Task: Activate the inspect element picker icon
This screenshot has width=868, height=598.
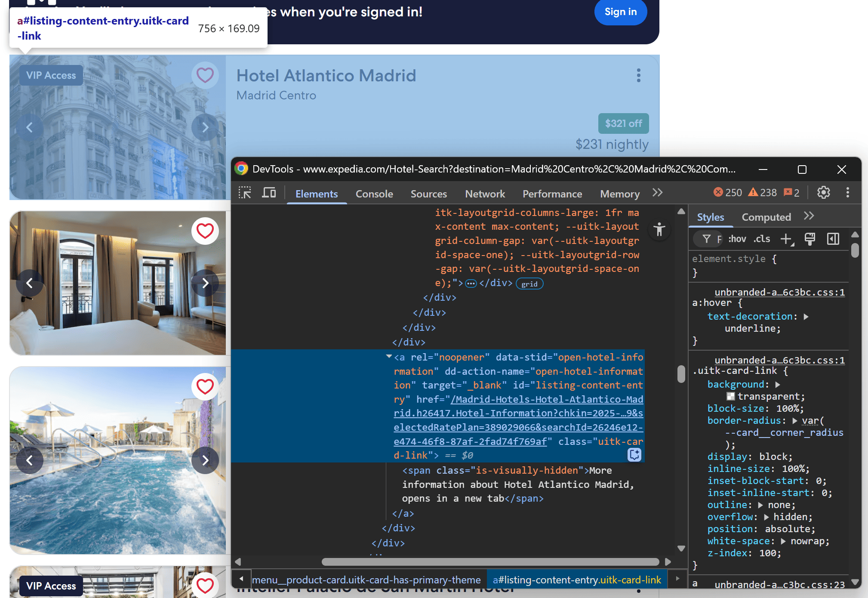Action: (x=245, y=193)
